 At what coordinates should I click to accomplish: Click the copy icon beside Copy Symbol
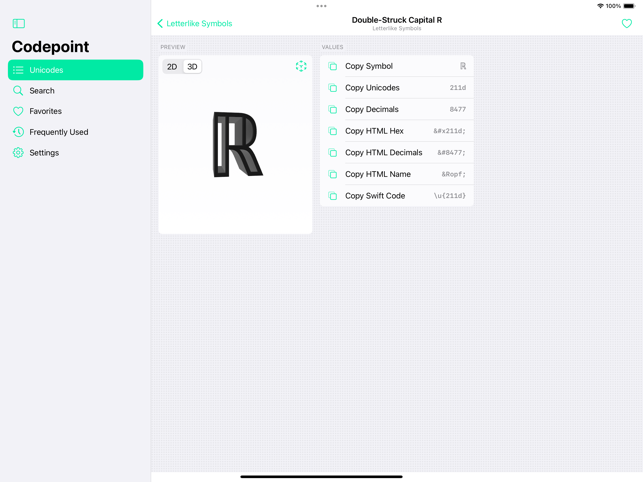[333, 66]
